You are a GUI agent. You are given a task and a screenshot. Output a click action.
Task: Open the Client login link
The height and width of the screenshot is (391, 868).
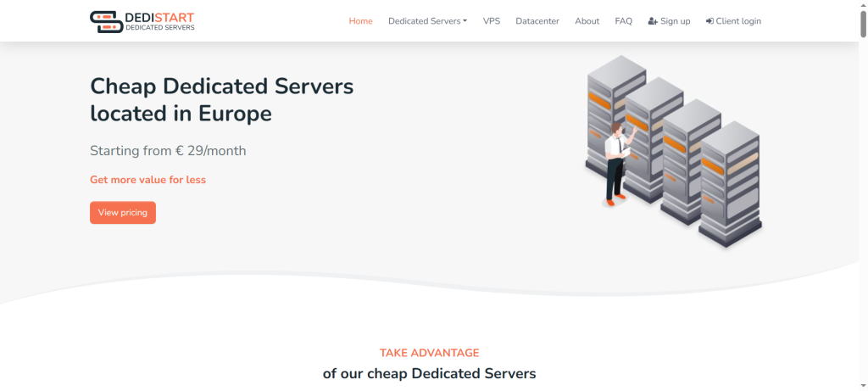[738, 21]
